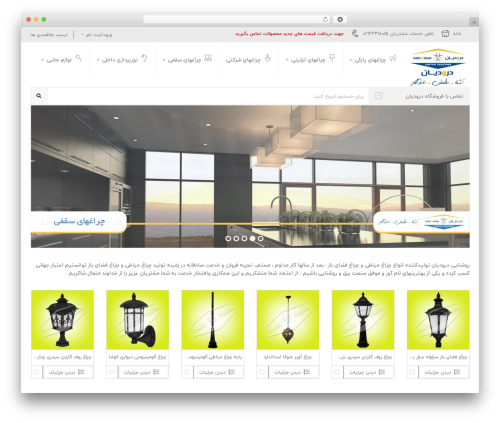Click the چراغهای سقفی banner caption
The width and height of the screenshot is (500, 423).
[x=79, y=221]
